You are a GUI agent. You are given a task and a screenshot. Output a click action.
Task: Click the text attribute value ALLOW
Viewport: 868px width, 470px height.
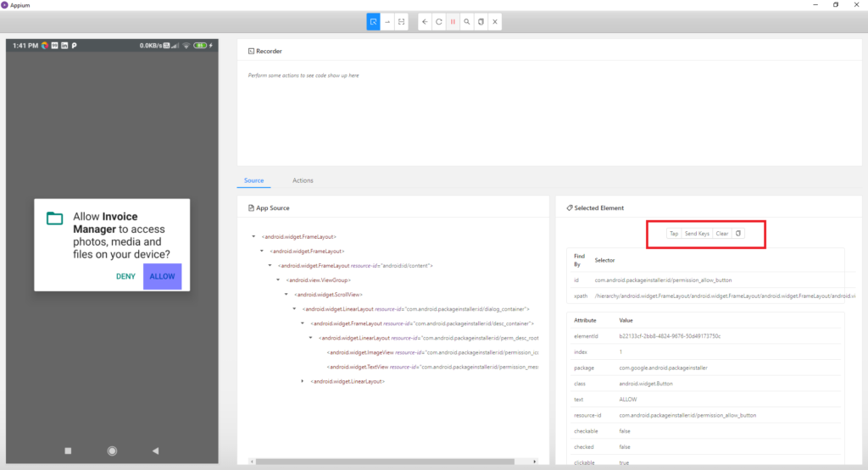click(628, 399)
